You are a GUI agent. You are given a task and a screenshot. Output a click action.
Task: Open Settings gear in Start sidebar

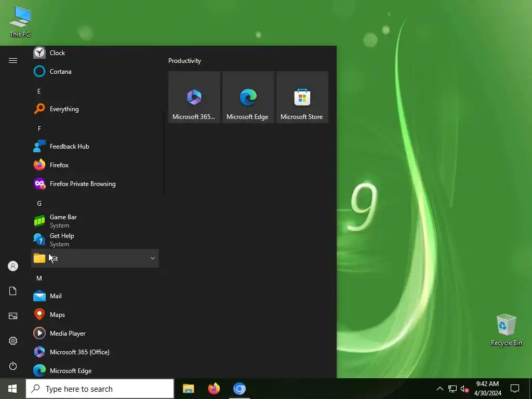pyautogui.click(x=13, y=341)
